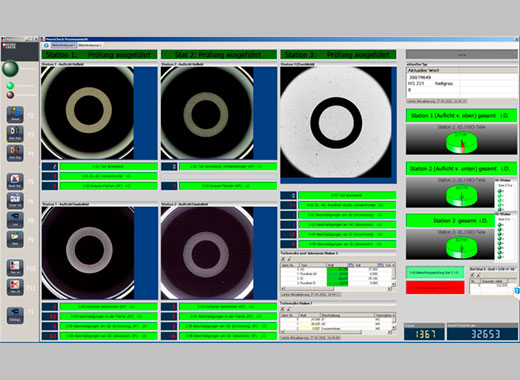Click the second tool icon above the Station 1 measurement table
520x380 pixels.
289,309
